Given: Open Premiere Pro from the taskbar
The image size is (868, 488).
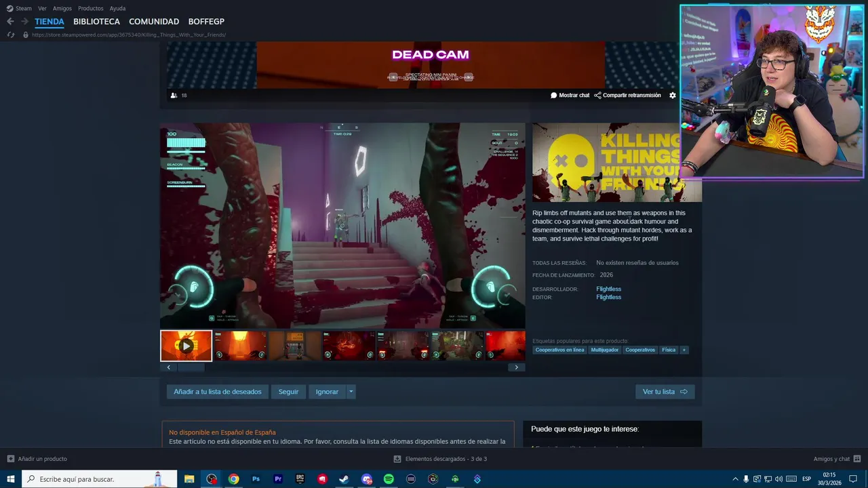Looking at the screenshot, I should point(278,479).
